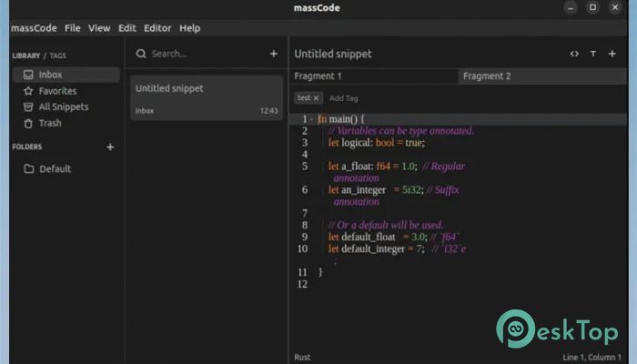Switch to Fragment 1 tab
Image resolution: width=637 pixels, height=364 pixels.
point(374,76)
